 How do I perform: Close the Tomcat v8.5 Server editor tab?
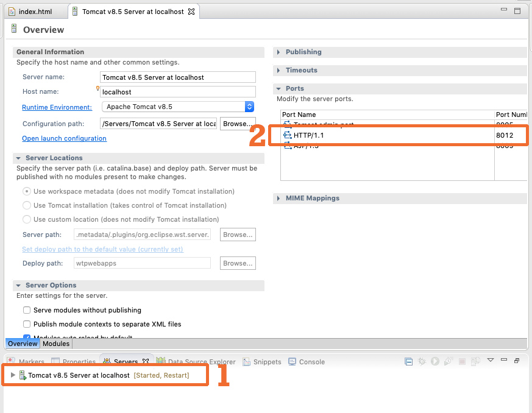[191, 12]
